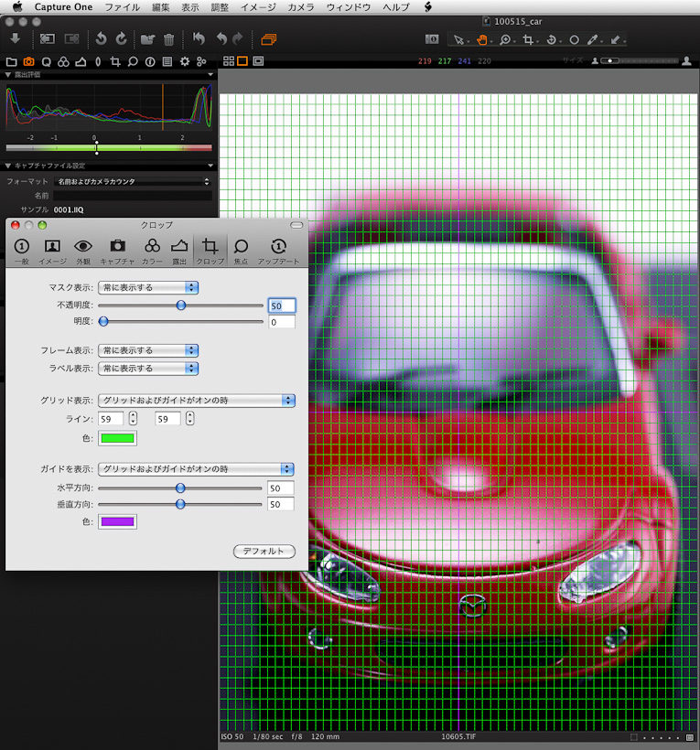This screenshot has width=700, height=750.
Task: Click the green grid color swatch
Action: click(x=117, y=438)
